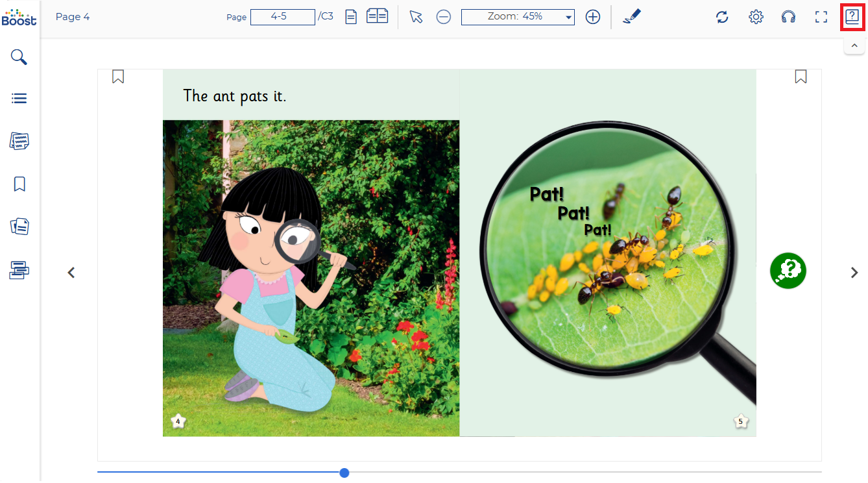This screenshot has height=483, width=868.
Task: Open the notes panel in the sidebar
Action: click(19, 141)
